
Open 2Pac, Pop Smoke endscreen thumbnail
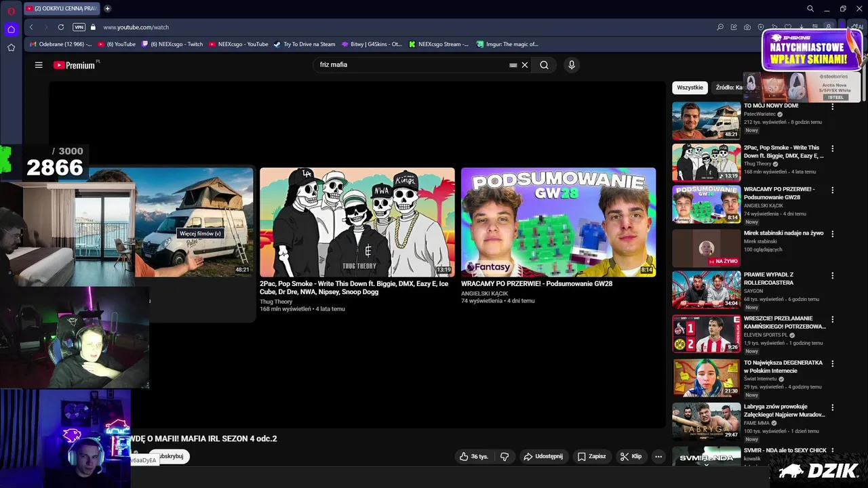pyautogui.click(x=357, y=222)
